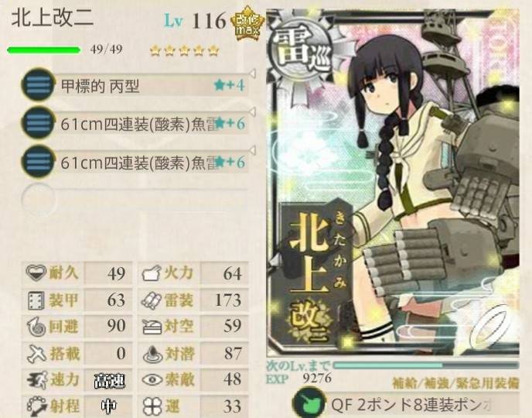
Task: Click the green HP bar 49/49
Action: [44, 50]
